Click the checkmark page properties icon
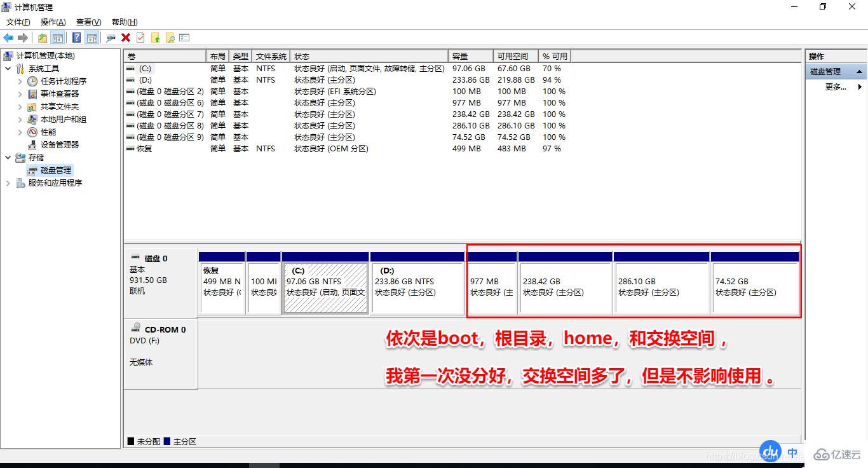The width and height of the screenshot is (868, 468). pyautogui.click(x=140, y=38)
